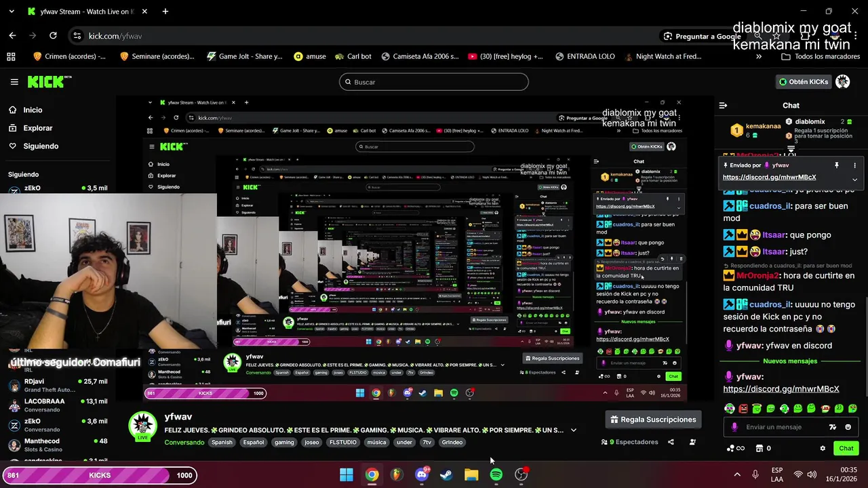Image resolution: width=868 pixels, height=488 pixels.
Task: Click cuadros_il username in newest chat message
Action: pos(770,304)
